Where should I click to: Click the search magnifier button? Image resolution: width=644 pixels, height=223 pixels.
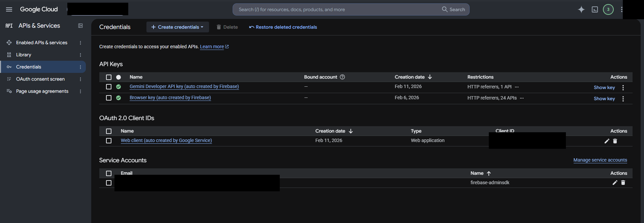[453, 9]
